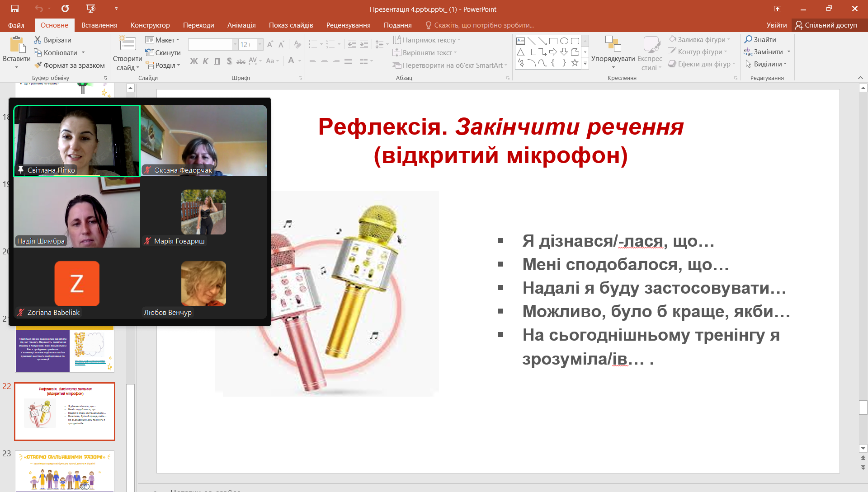Screen dimensions: 868x492
Task: Open the Вставлення ribbon tab
Action: (x=99, y=25)
